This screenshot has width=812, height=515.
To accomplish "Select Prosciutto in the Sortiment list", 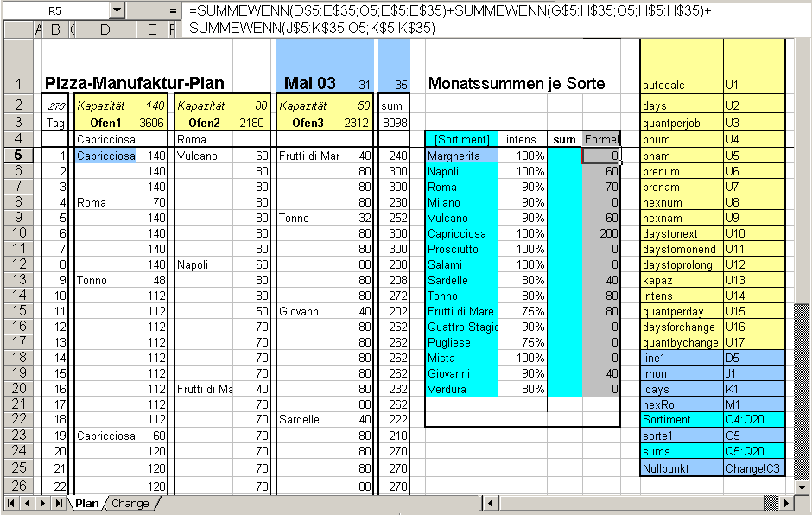I will (x=462, y=249).
